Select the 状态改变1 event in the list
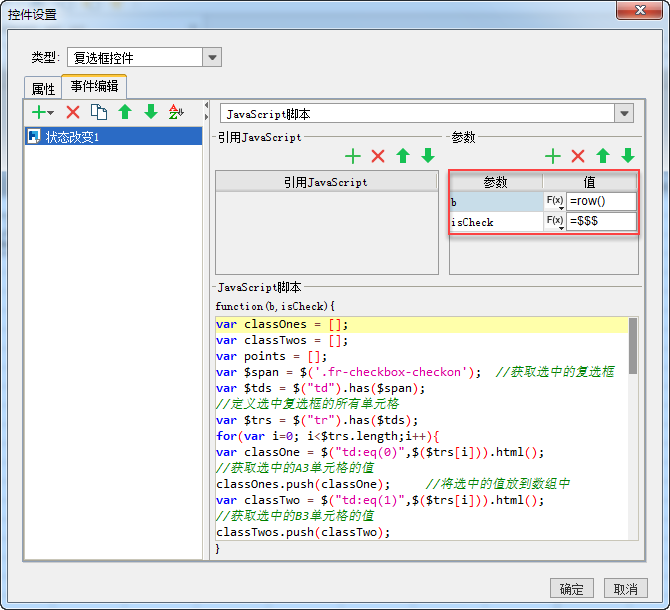Image resolution: width=670 pixels, height=610 pixels. pyautogui.click(x=72, y=137)
